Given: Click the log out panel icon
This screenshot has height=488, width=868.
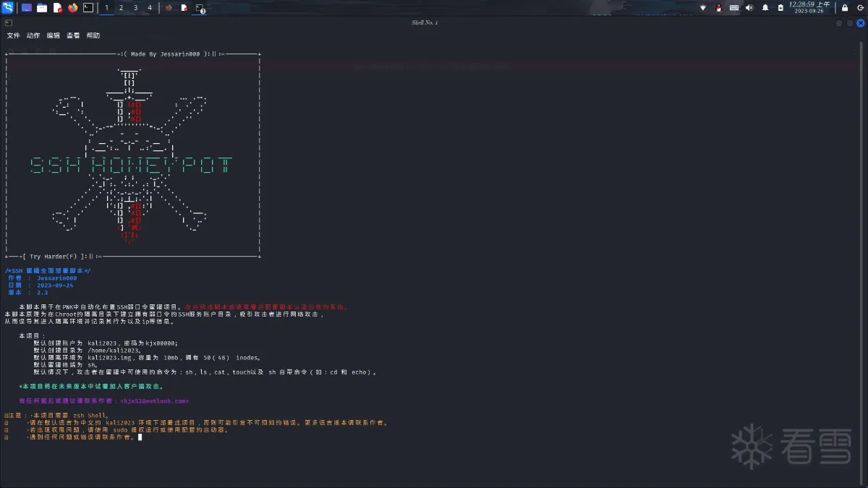Looking at the screenshot, I should click(x=859, y=8).
